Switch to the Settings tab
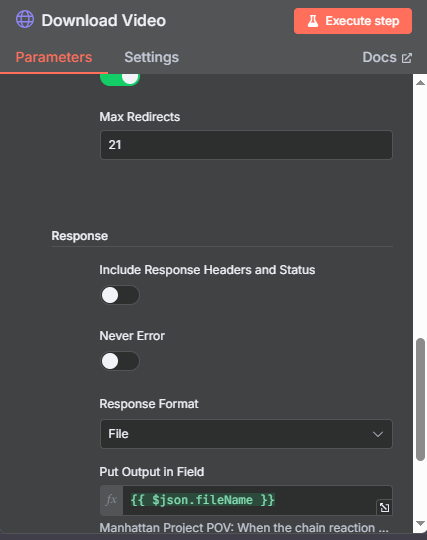The width and height of the screenshot is (427, 540). click(x=152, y=57)
